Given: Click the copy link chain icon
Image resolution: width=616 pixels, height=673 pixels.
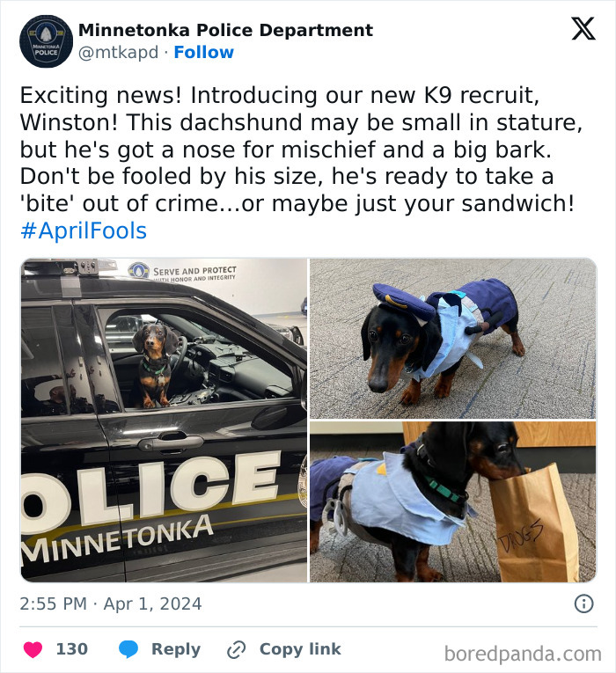Looking at the screenshot, I should pyautogui.click(x=236, y=650).
